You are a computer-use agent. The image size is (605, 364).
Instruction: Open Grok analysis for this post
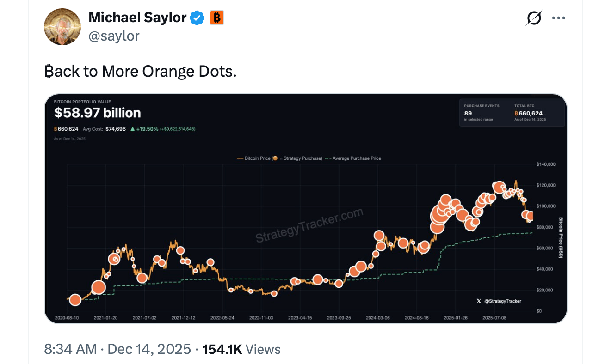(x=533, y=17)
